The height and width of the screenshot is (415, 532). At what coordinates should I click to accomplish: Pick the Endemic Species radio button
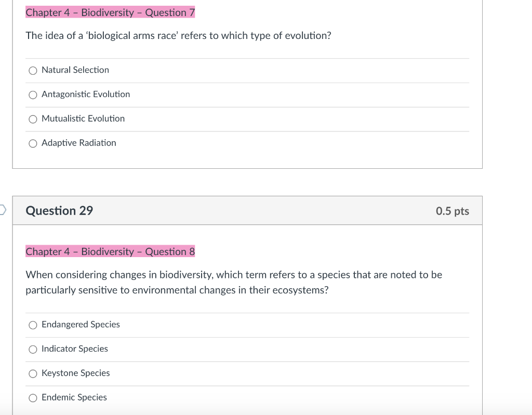coord(33,398)
